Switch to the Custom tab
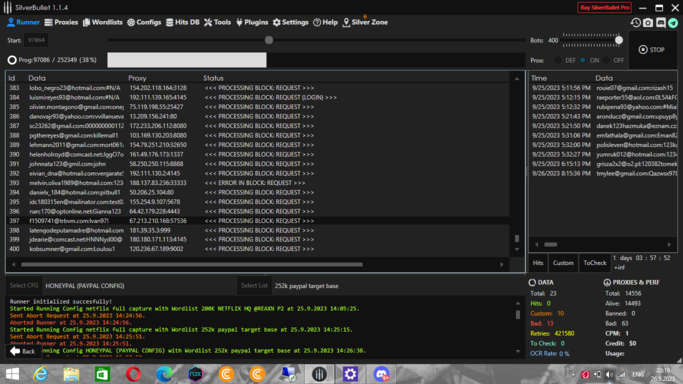This screenshot has height=384, width=683. (563, 263)
